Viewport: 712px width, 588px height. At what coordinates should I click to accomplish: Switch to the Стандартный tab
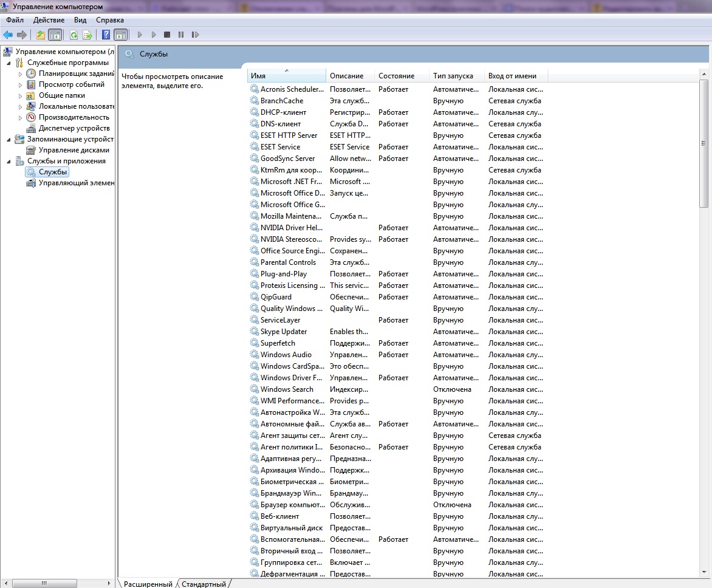point(204,584)
